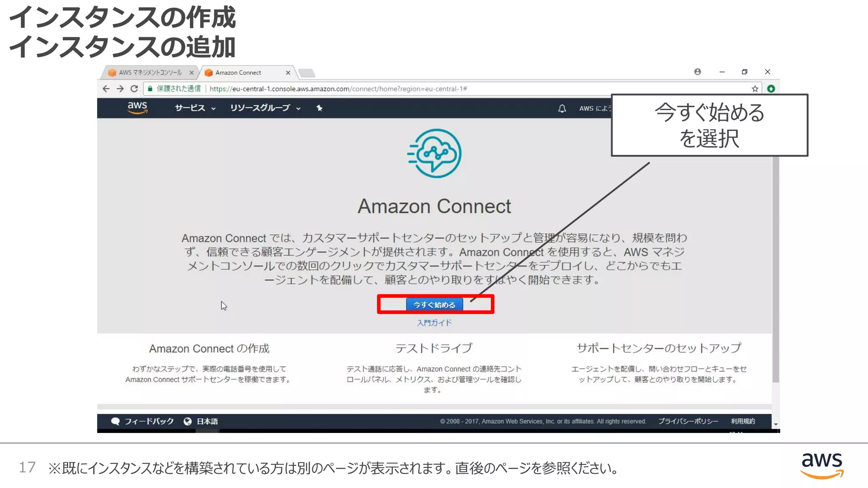This screenshot has width=868, height=488.
Task: Switch to AWS マネジメントコンソール tab
Action: click(x=150, y=72)
